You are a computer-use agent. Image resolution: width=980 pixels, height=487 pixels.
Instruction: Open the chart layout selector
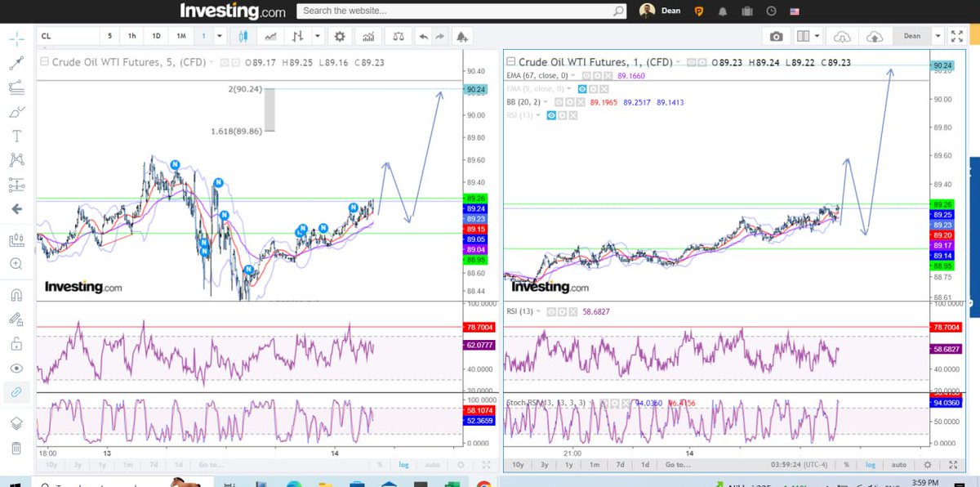point(807,36)
